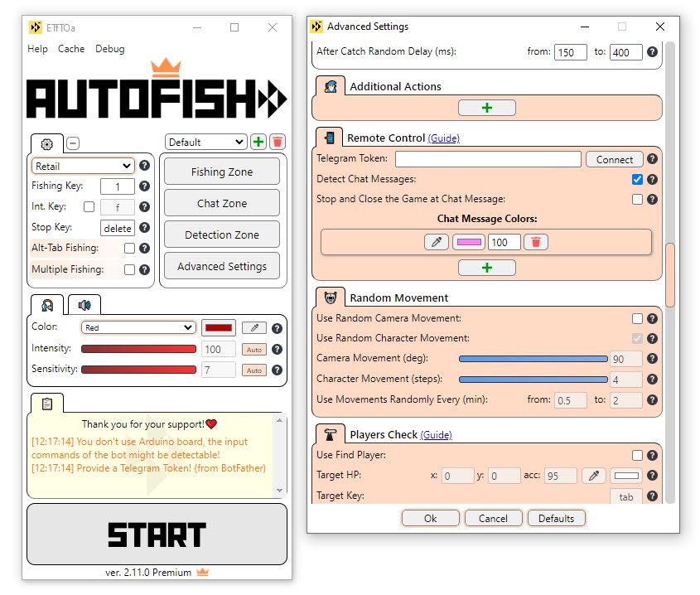Screen dimensions: 700x595
Task: Switch to the bobber detection tab
Action: tap(47, 306)
